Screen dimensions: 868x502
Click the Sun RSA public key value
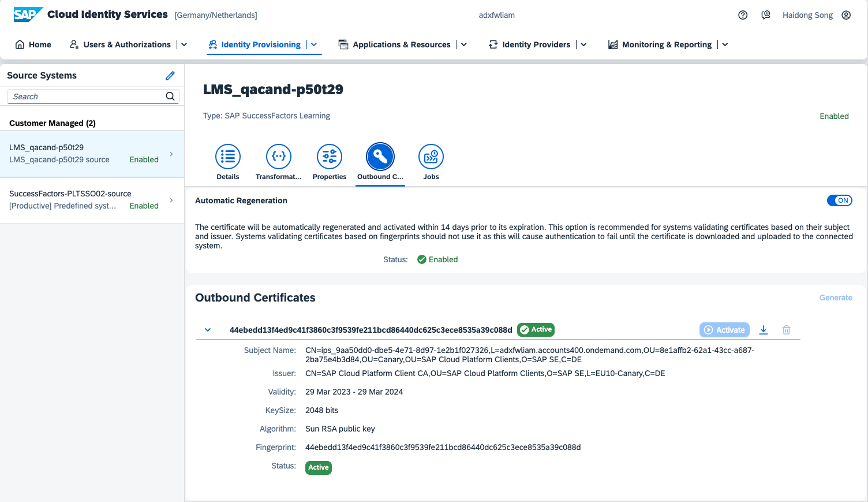tap(341, 429)
